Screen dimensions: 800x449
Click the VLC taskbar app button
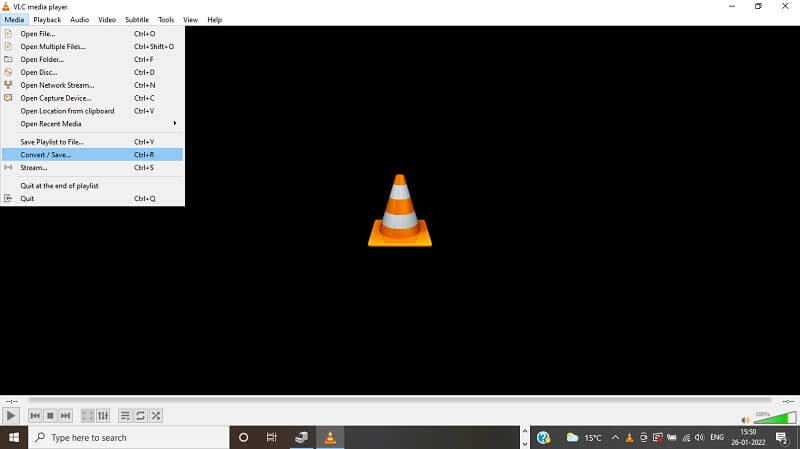click(330, 437)
